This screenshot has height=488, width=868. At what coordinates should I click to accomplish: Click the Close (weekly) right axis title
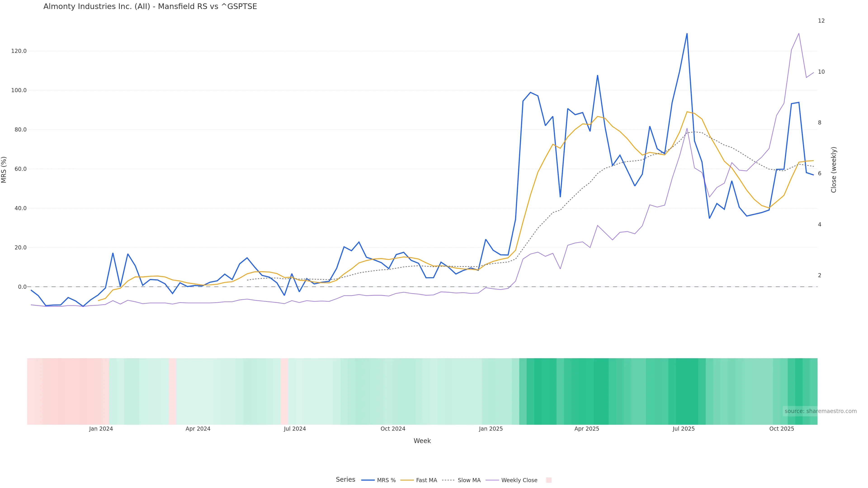point(834,169)
